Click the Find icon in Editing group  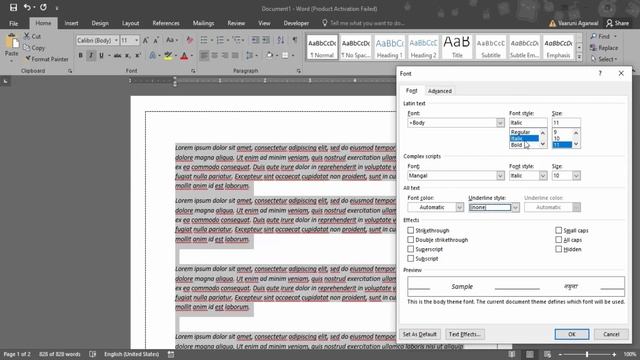pos(600,36)
